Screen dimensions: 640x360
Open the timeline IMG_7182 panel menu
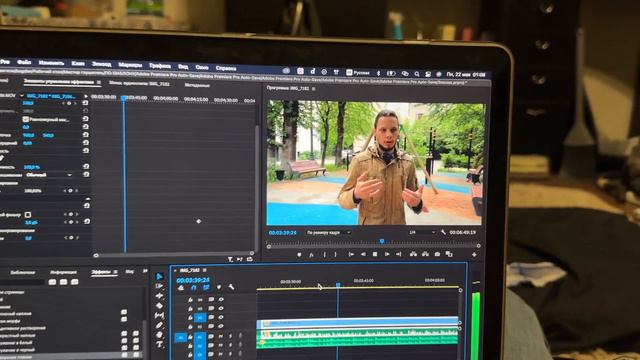pos(204,270)
